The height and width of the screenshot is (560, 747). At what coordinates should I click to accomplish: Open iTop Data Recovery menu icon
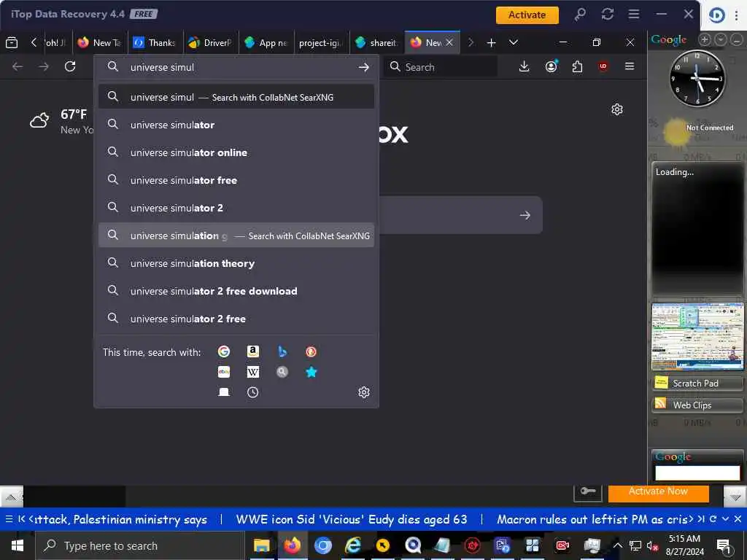point(634,15)
